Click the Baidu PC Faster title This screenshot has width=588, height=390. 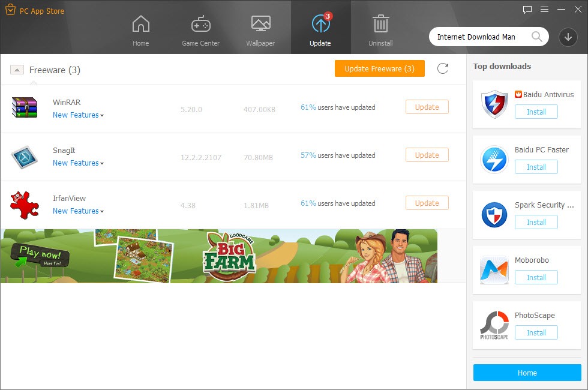tap(541, 149)
